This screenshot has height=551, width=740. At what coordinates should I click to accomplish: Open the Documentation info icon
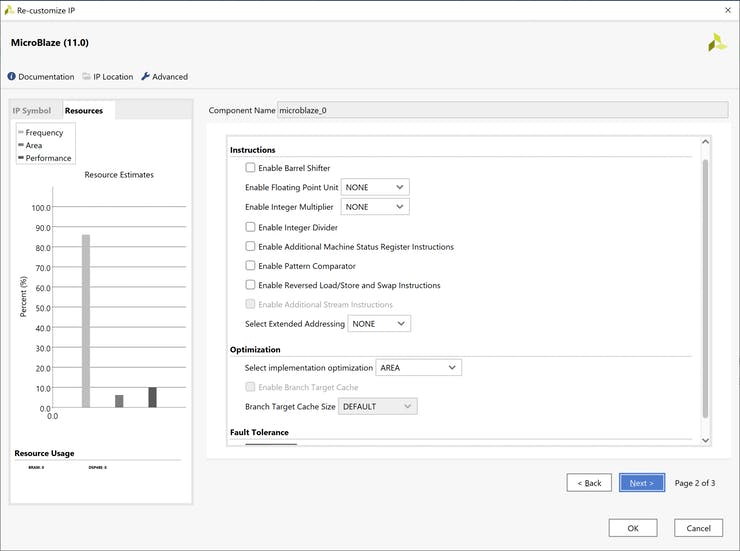point(12,77)
